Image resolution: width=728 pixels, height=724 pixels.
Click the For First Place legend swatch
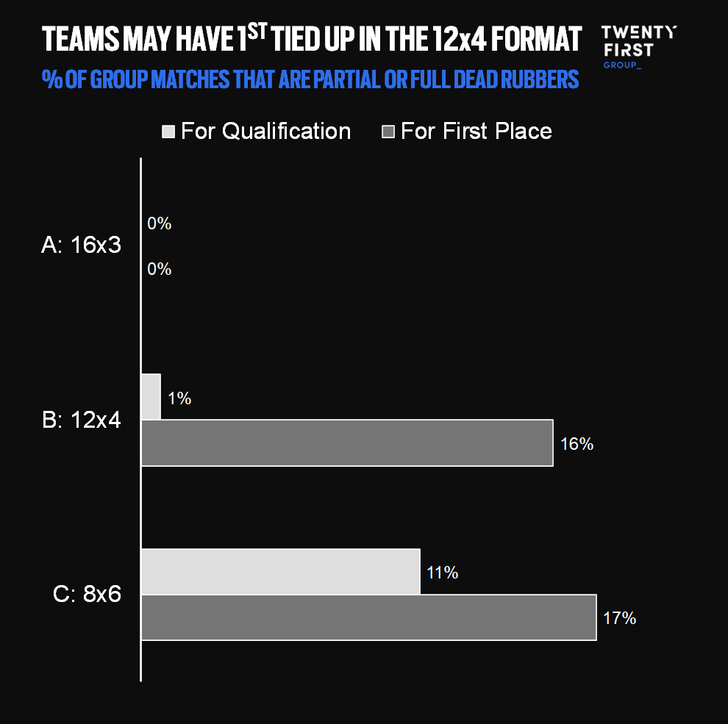(388, 132)
